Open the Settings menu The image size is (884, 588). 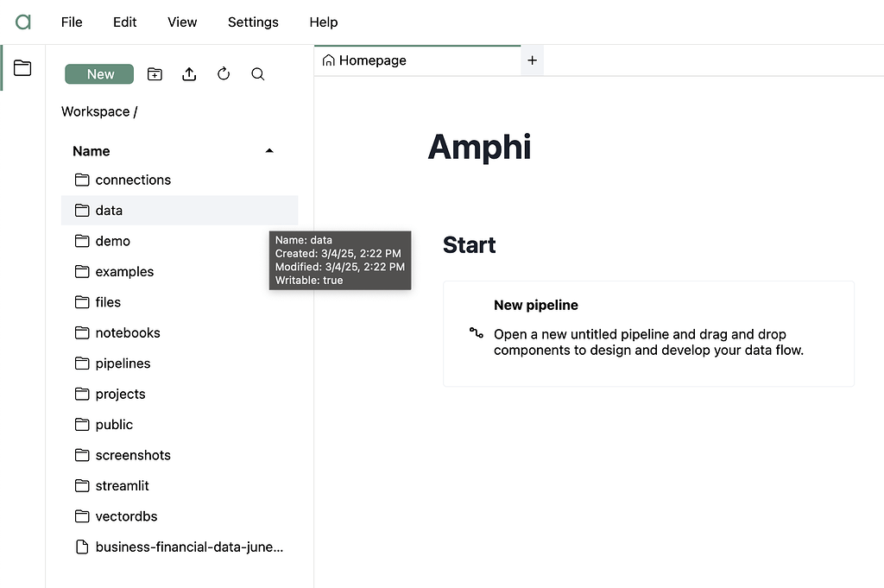[252, 22]
